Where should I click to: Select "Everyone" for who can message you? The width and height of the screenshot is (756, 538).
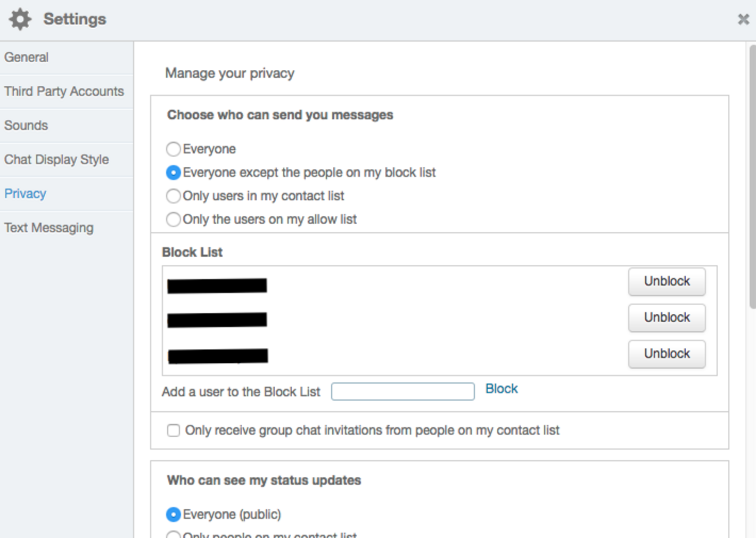pos(173,149)
